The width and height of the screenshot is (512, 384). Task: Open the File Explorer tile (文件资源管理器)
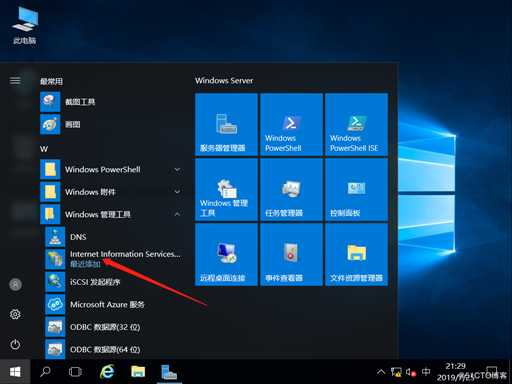356,254
